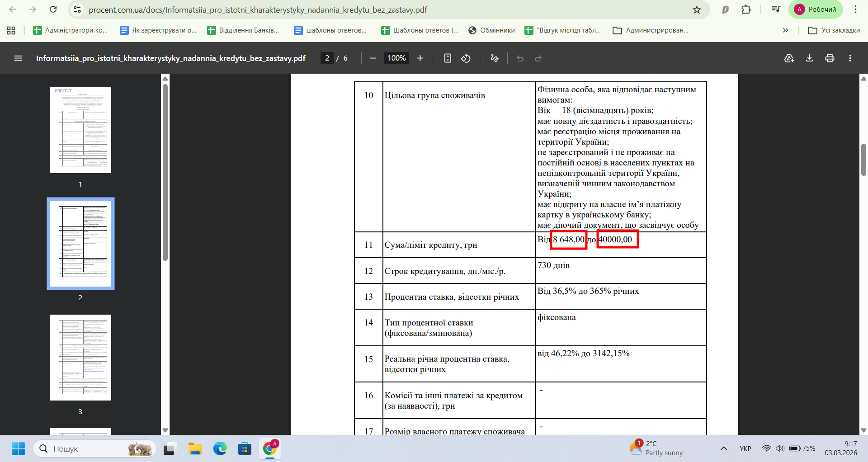Open the 'Відгук місяця табл...' bookmark
Image resolution: width=868 pixels, height=462 pixels.
[563, 30]
